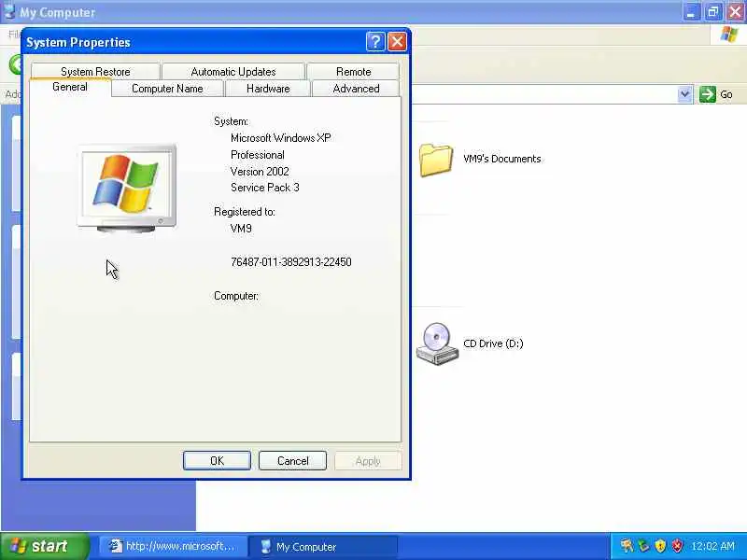Open the Remote tab

(353, 72)
